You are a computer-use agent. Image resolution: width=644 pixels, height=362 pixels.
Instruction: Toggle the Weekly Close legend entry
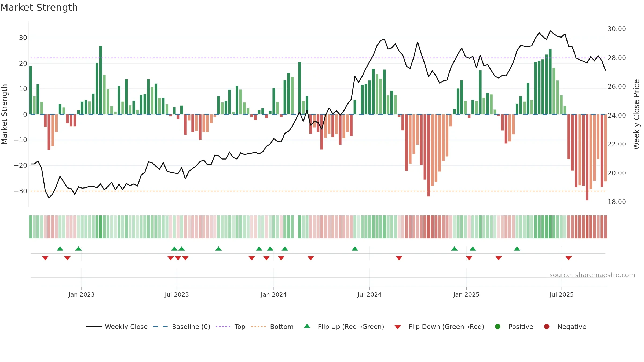click(x=117, y=327)
